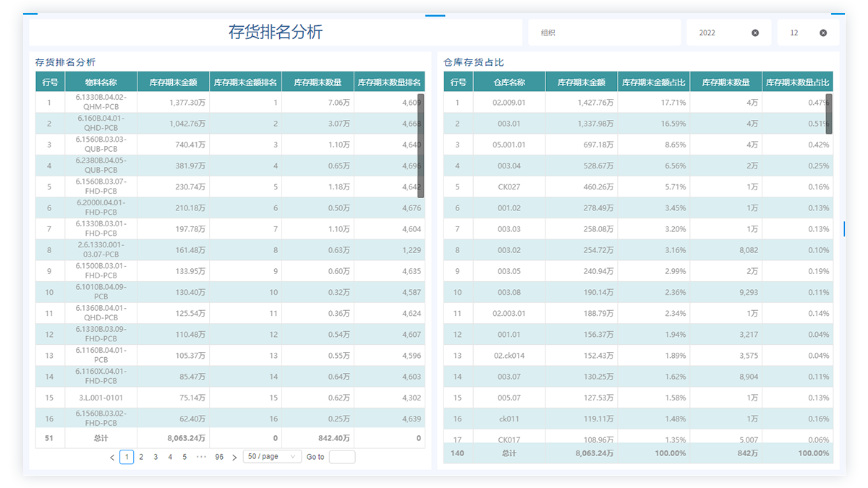Click the pagination ellipsis to jump pages
The image size is (868, 488).
click(202, 457)
